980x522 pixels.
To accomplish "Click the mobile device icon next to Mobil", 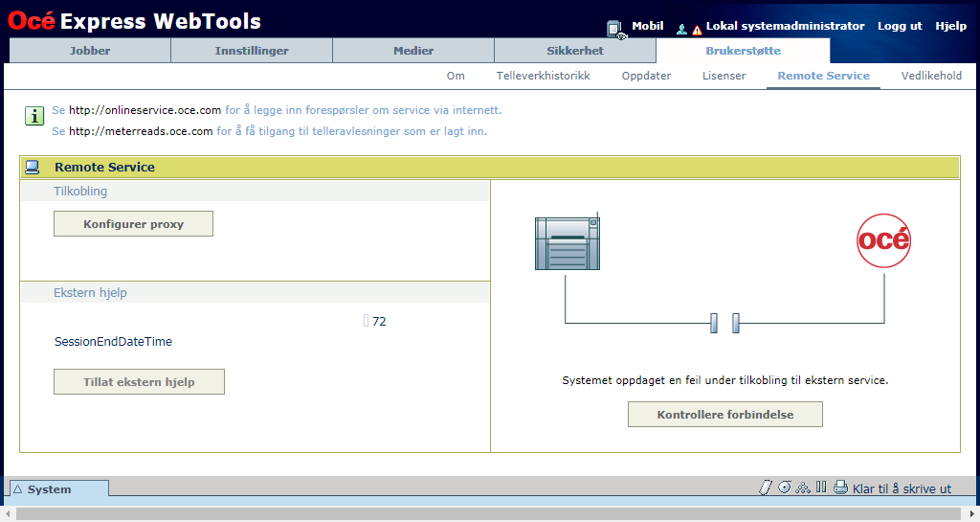I will click(615, 30).
